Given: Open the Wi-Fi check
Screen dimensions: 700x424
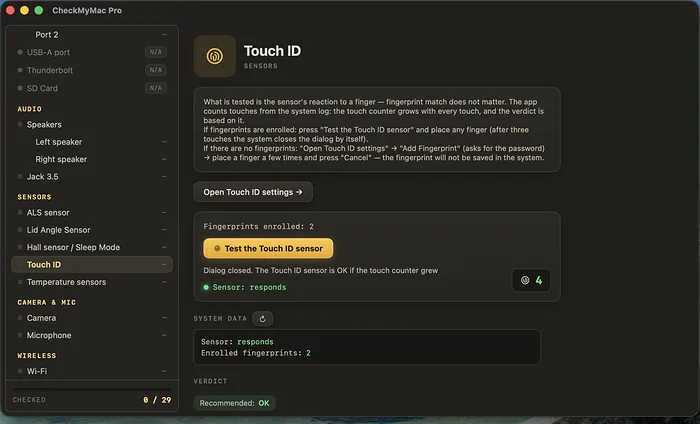Looking at the screenshot, I should 92,371.
